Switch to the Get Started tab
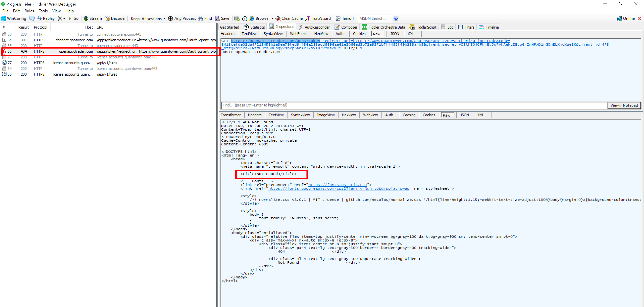The height and width of the screenshot is (307, 644). [229, 27]
